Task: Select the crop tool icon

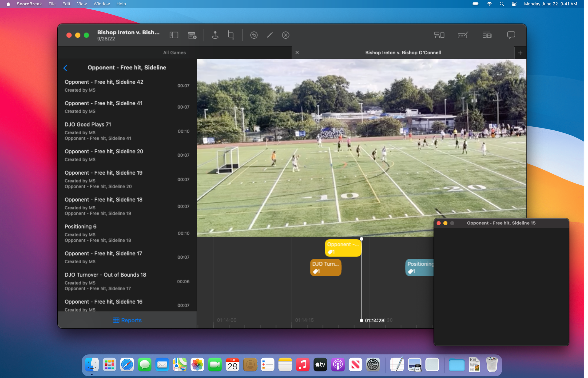Action: click(x=231, y=35)
